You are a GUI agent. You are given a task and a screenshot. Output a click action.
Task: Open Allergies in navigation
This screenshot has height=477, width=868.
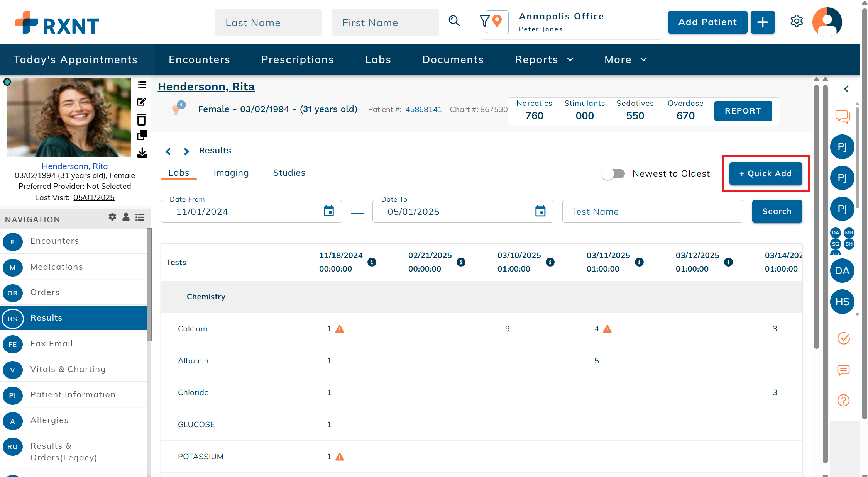(73, 420)
